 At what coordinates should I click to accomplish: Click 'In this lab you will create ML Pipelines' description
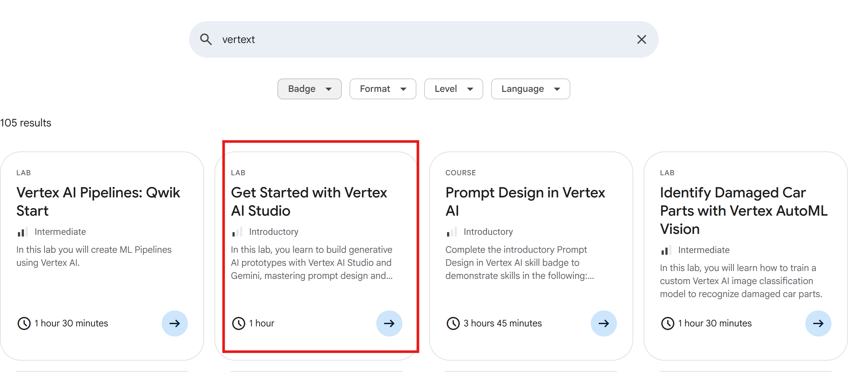pos(94,256)
